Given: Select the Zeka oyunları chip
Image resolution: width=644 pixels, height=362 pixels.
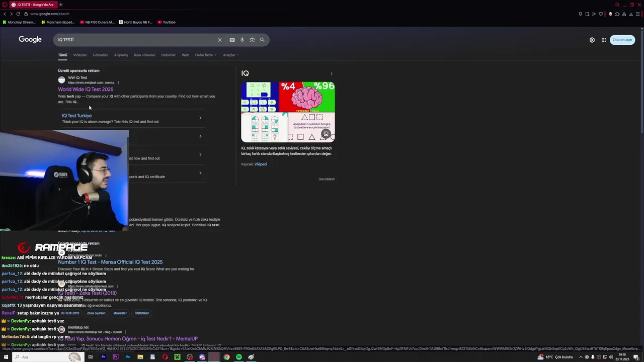Looking at the screenshot, I should tap(96, 313).
